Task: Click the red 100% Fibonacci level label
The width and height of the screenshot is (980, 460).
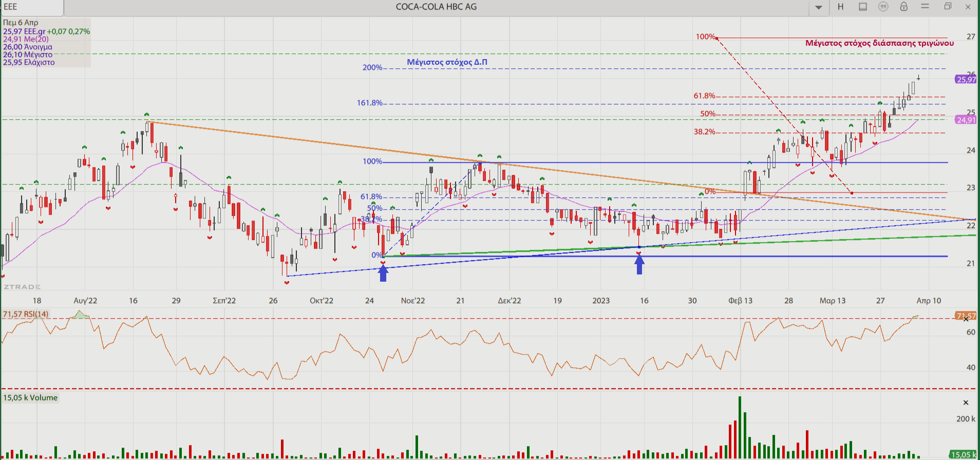Action: 705,36
